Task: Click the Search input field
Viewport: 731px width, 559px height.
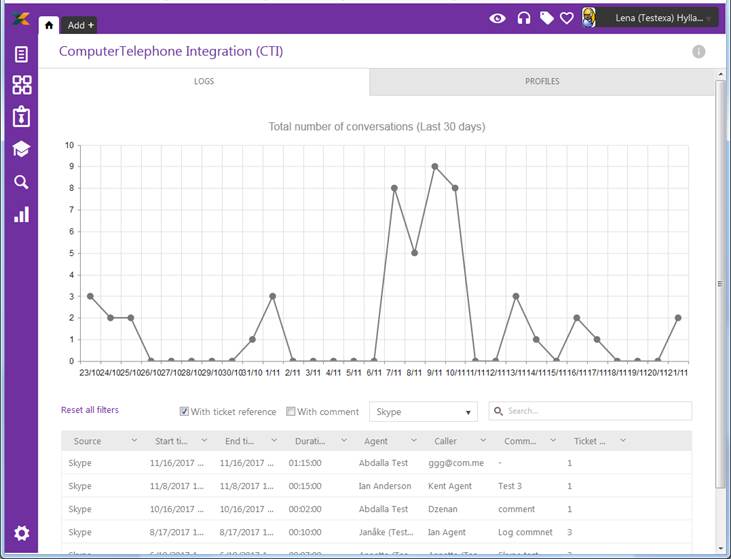Action: pyautogui.click(x=595, y=411)
